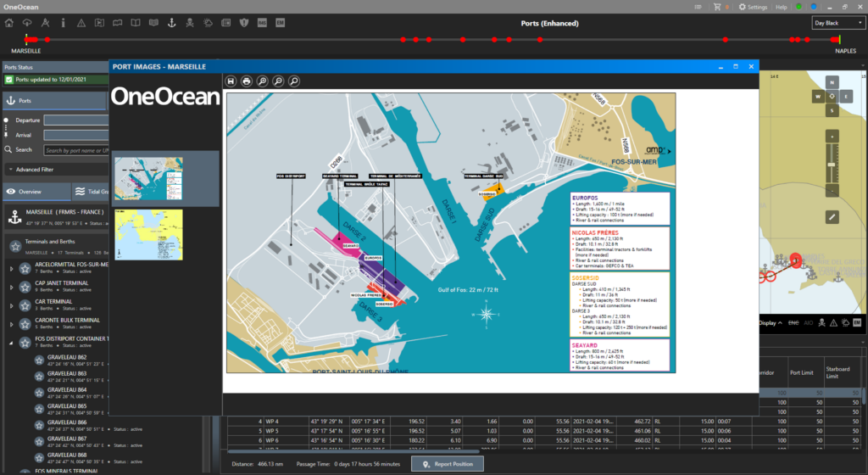The image size is (868, 475).
Task: Select the first port image thumbnail
Action: point(148,179)
